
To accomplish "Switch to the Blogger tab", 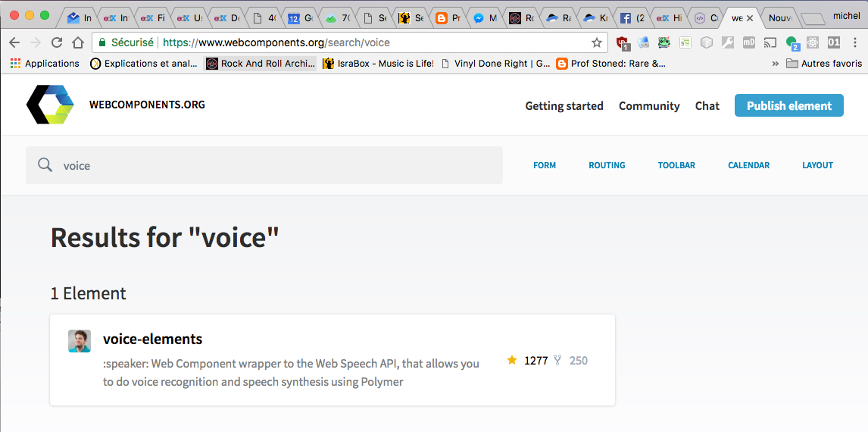I will 448,18.
